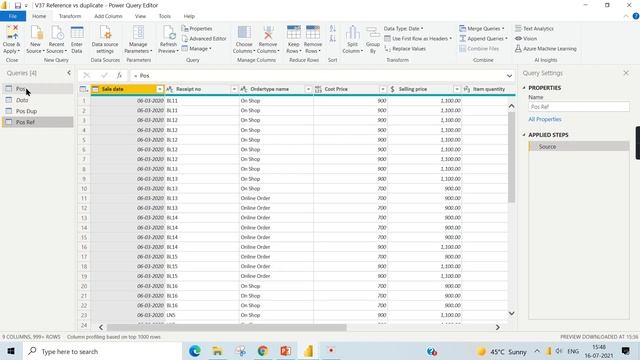The image size is (640, 360).
Task: Switch to the Tools tab
Action: (x=164, y=16)
